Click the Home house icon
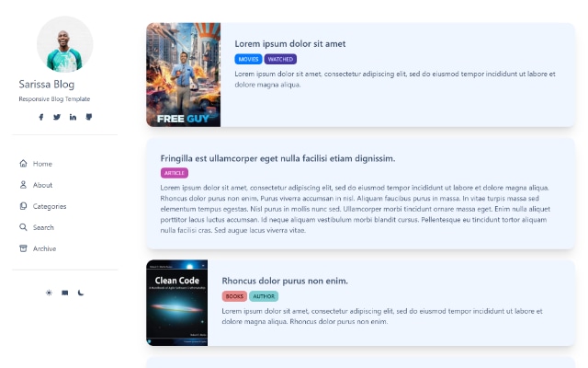Image resolution: width=588 pixels, height=368 pixels. [x=23, y=164]
